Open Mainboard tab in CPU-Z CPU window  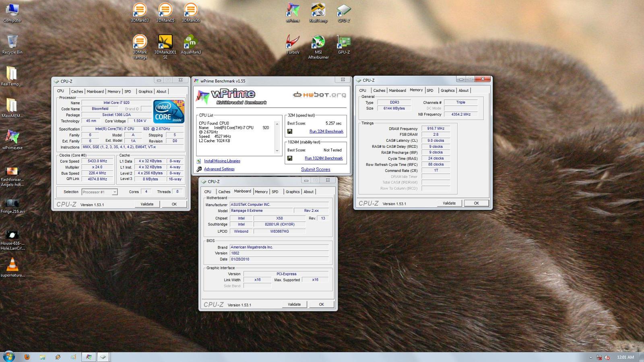tap(95, 91)
